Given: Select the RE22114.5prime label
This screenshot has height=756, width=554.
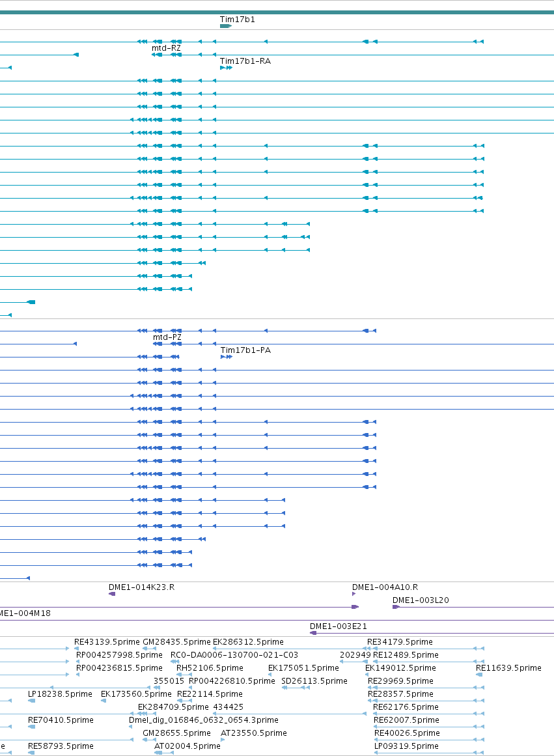Looking at the screenshot, I should click(x=210, y=694).
